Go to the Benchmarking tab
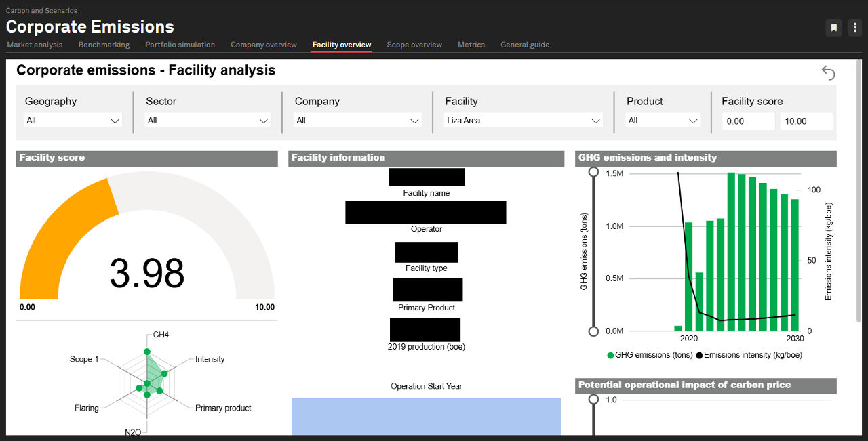The width and height of the screenshot is (868, 441). point(104,45)
